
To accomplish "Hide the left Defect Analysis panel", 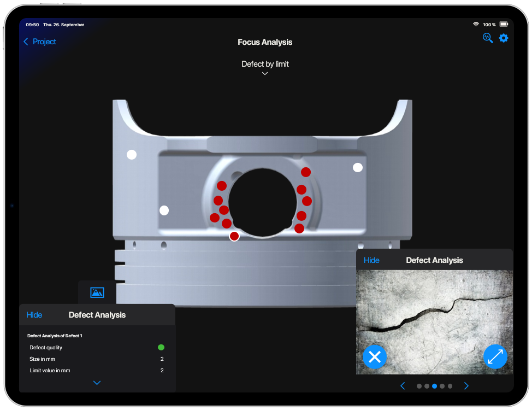I will 34,315.
